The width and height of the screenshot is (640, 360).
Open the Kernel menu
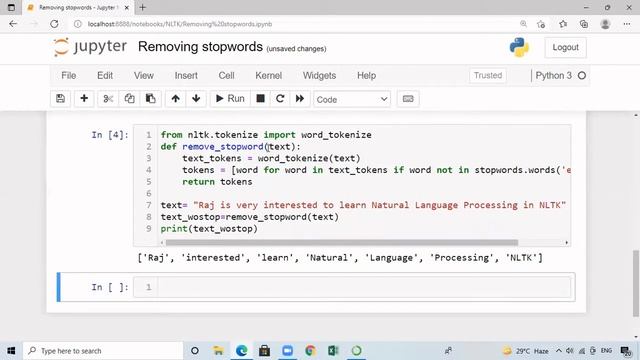click(x=269, y=76)
